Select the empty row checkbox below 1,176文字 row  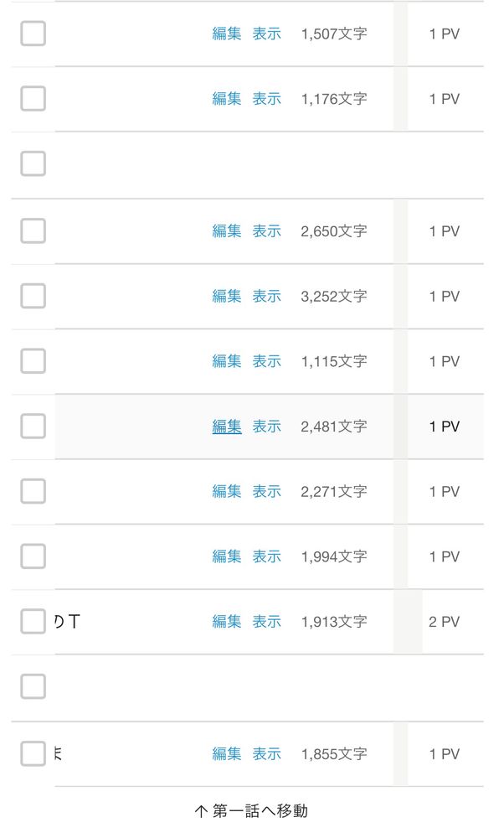point(33,163)
